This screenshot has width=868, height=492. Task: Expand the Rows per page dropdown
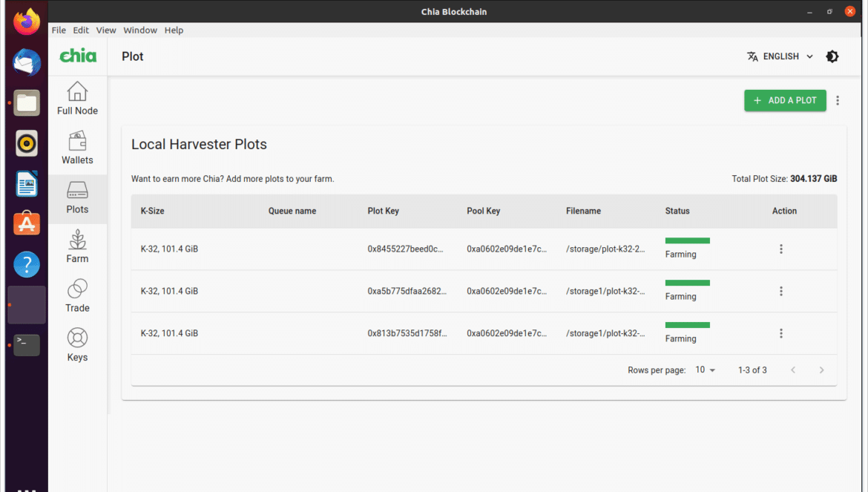(706, 370)
